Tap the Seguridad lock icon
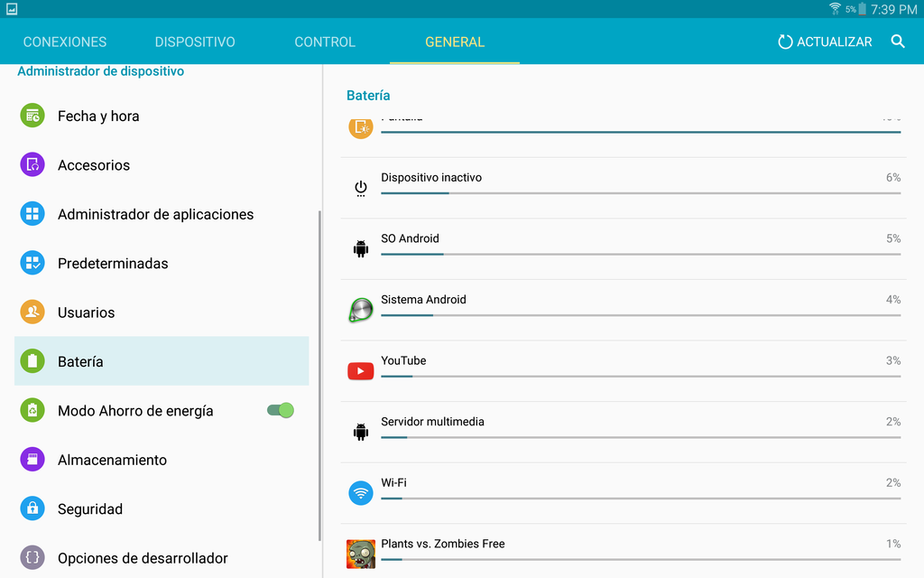The image size is (924, 578). pos(32,508)
